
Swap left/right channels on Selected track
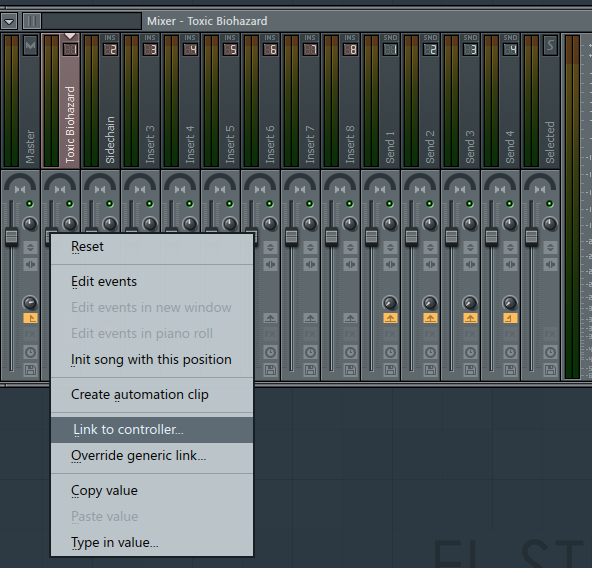[x=550, y=264]
